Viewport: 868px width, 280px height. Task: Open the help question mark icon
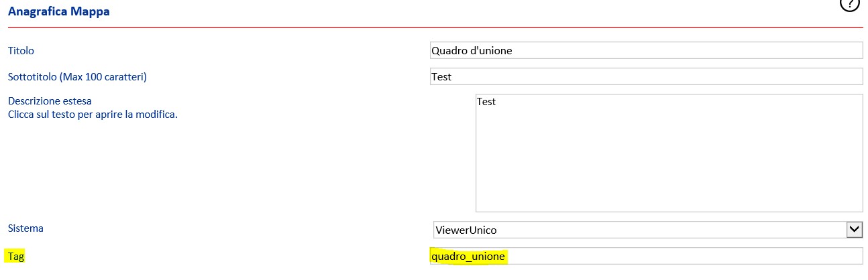849,4
